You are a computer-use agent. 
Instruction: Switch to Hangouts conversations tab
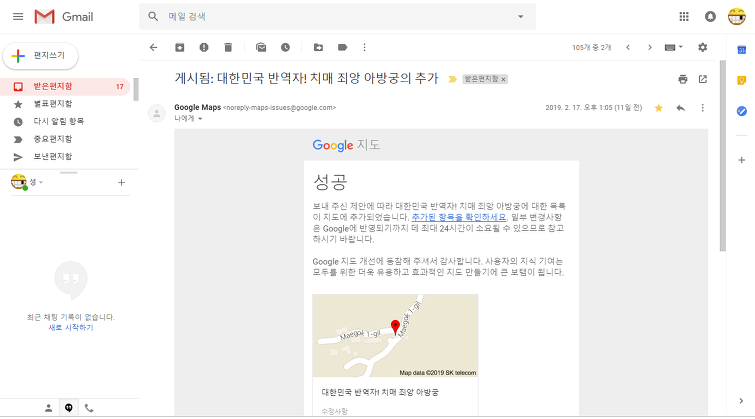[x=69, y=408]
